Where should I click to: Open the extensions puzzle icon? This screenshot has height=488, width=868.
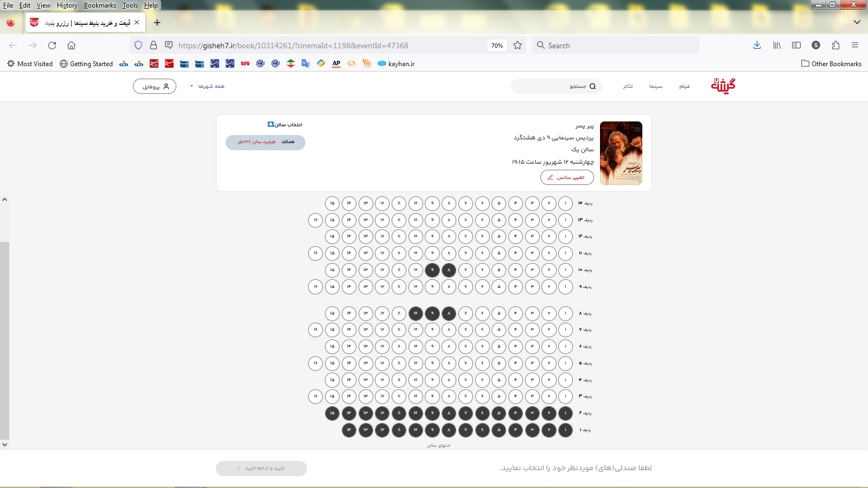(835, 46)
